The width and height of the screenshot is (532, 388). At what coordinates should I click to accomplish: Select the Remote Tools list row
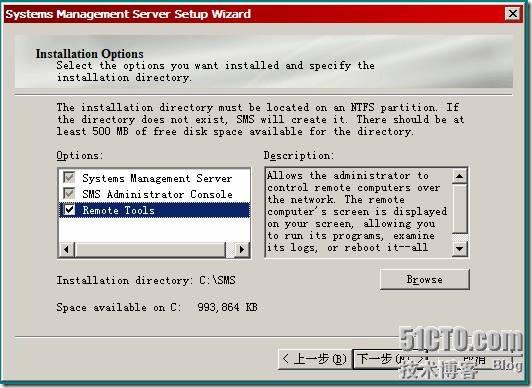154,210
